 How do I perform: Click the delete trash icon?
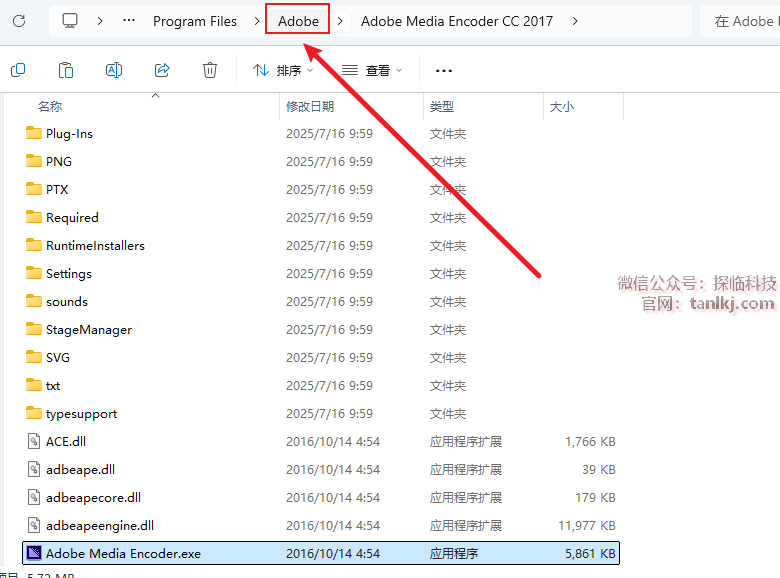pos(210,70)
